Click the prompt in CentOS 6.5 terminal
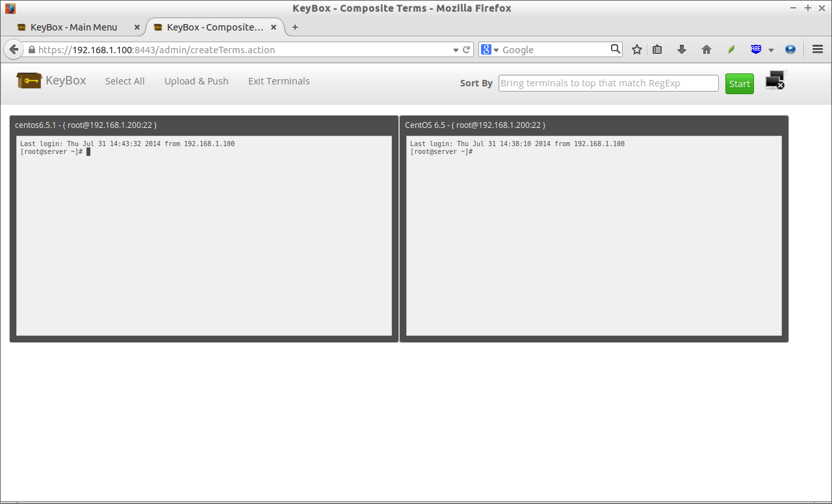The width and height of the screenshot is (832, 504). pos(441,151)
